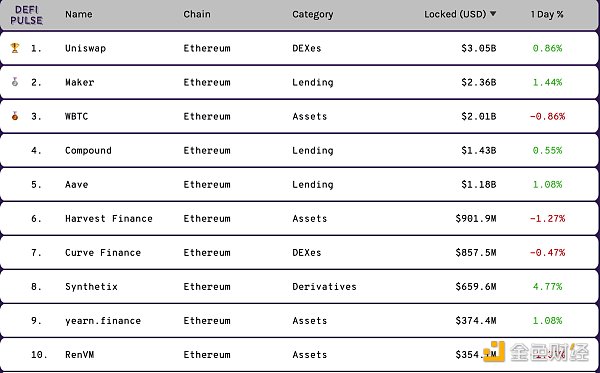This screenshot has height=373, width=600.
Task: Click the DeFi Pulse logo
Action: pyautogui.click(x=26, y=15)
